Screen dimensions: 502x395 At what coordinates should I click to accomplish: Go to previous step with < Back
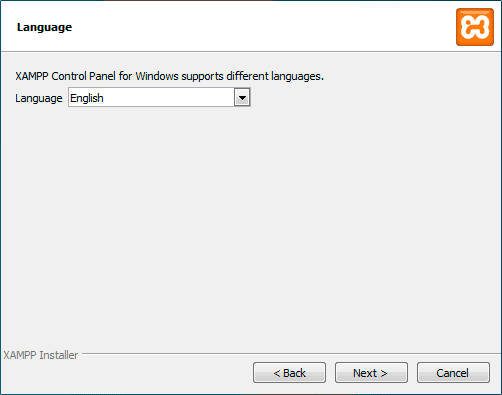289,373
